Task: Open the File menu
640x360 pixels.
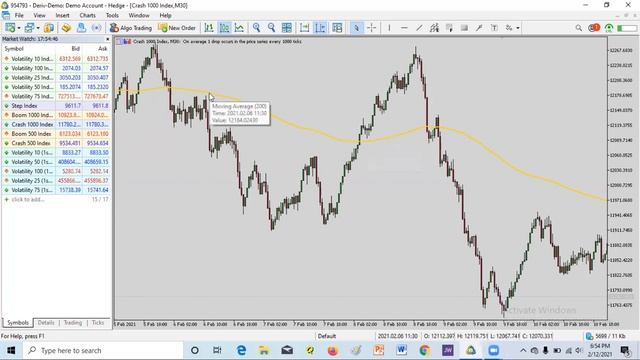Action: pyautogui.click(x=19, y=15)
